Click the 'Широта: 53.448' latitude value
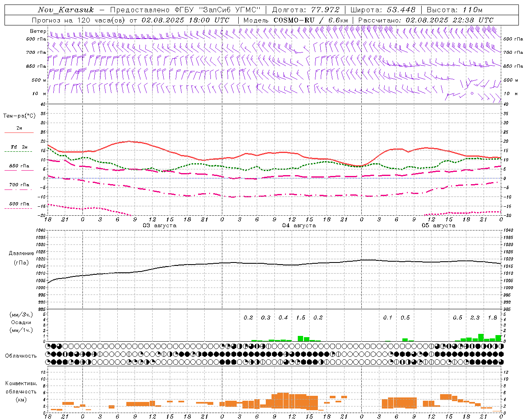The image size is (525, 420). point(383,10)
